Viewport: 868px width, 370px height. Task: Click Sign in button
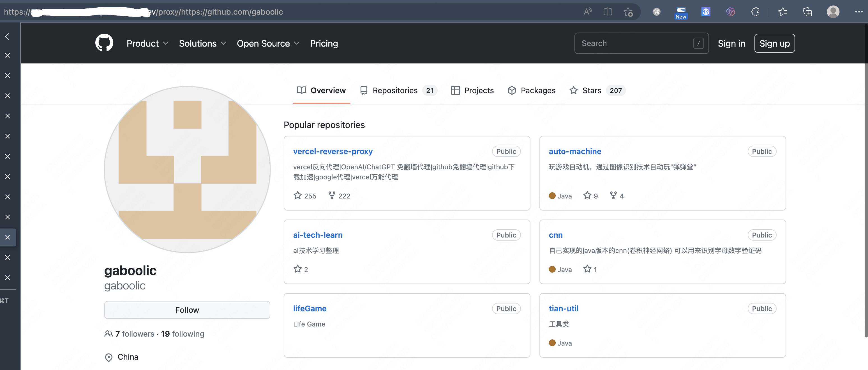click(732, 43)
